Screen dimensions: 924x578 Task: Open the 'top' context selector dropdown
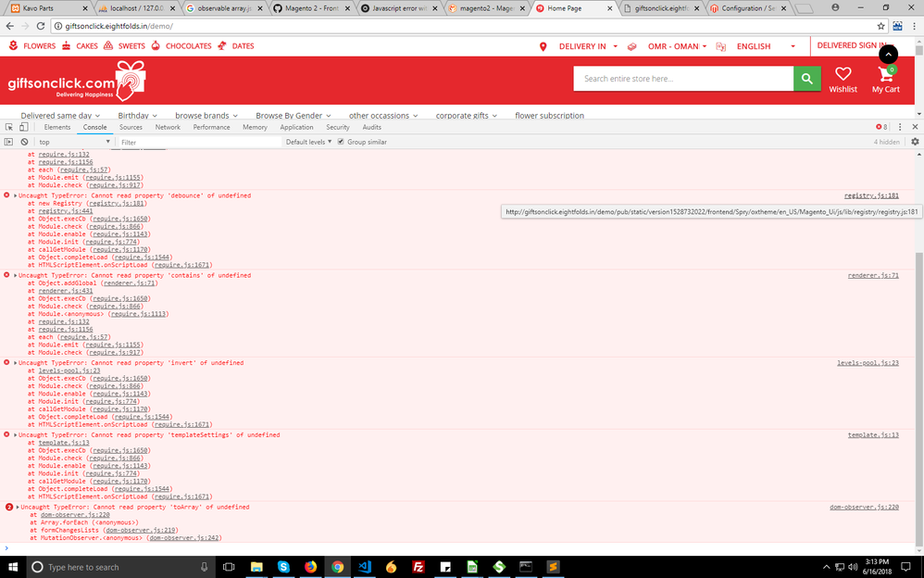[74, 142]
